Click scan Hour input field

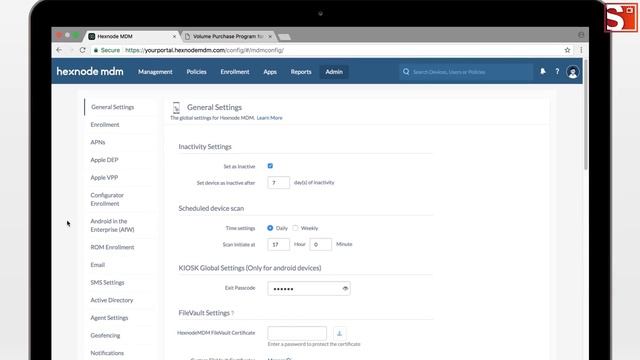click(278, 244)
